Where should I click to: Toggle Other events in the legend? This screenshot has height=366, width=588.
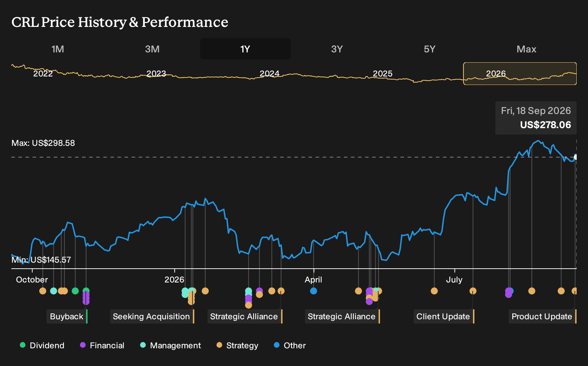(290, 345)
